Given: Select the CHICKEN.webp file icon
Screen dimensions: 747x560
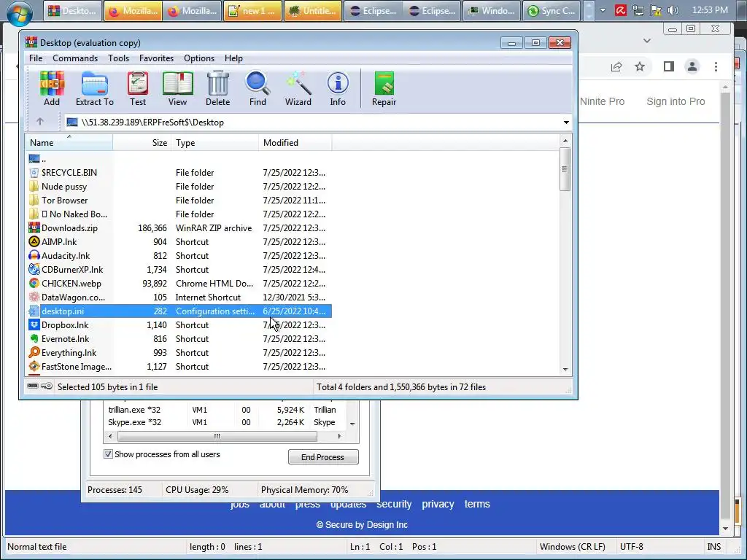Looking at the screenshot, I should pos(34,283).
